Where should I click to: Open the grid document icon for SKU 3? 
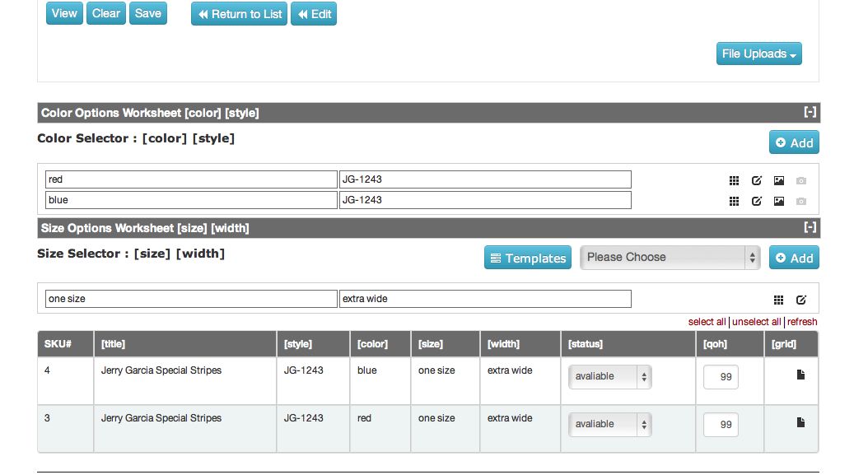coord(800,423)
